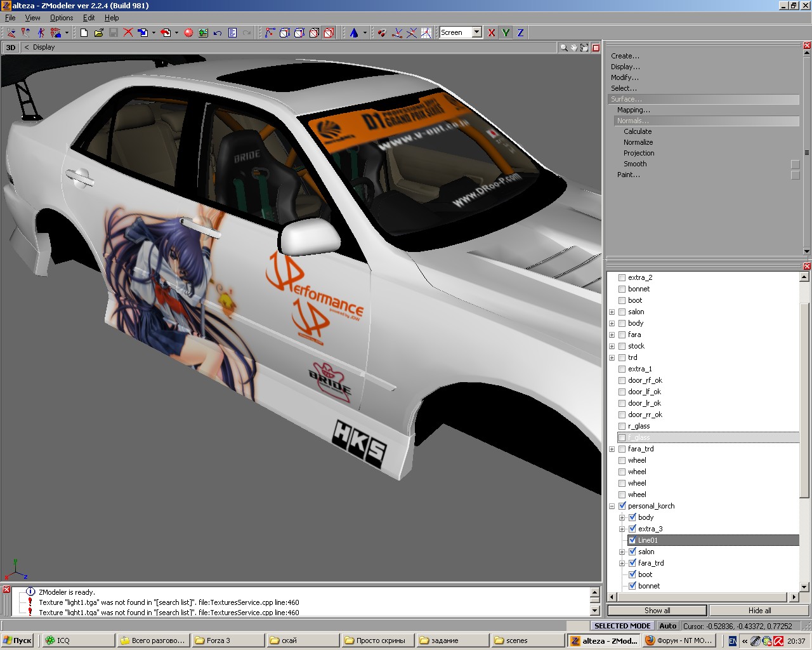
Task: Check the extra_2 visibility checkbox
Action: (622, 277)
